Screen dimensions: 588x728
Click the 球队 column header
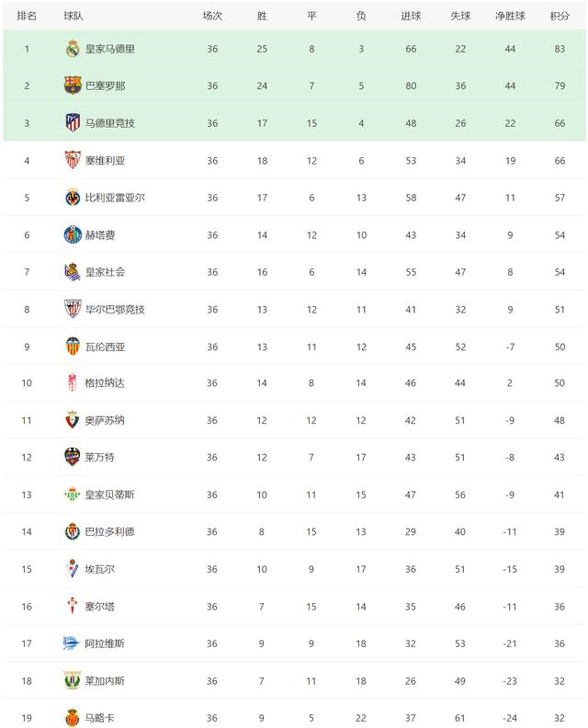point(73,16)
